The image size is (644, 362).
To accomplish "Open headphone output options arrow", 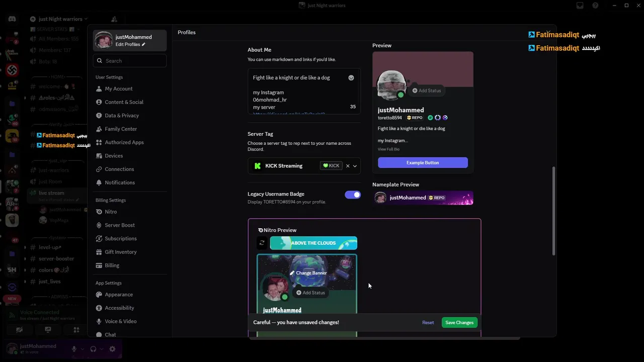I will (102, 349).
